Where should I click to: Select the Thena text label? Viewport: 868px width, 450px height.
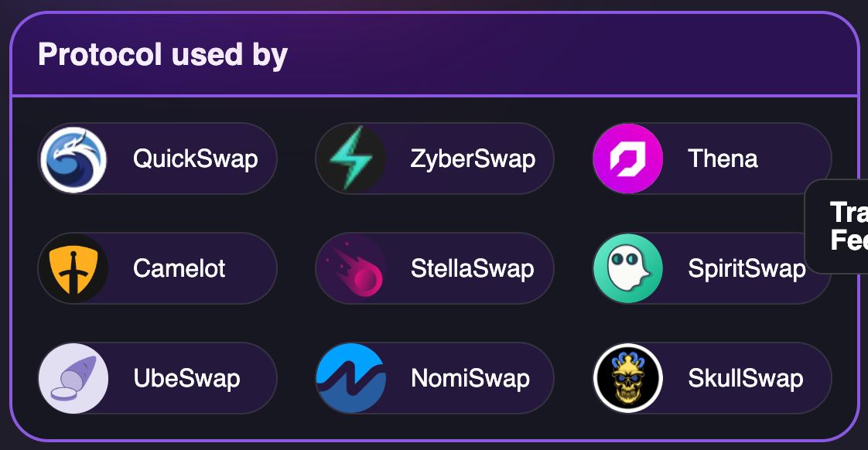[x=723, y=159]
